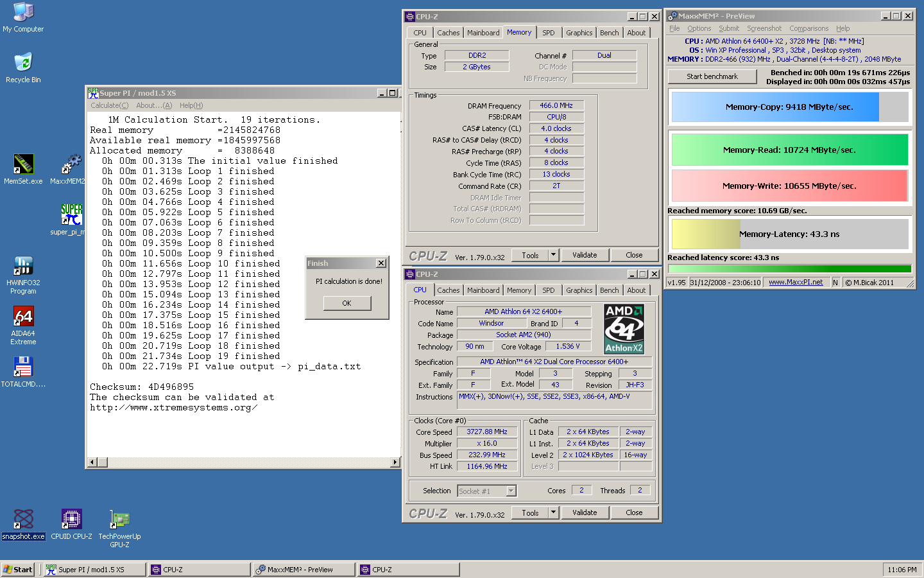Click Type field showing DDR2
The image size is (924, 578).
tap(477, 55)
